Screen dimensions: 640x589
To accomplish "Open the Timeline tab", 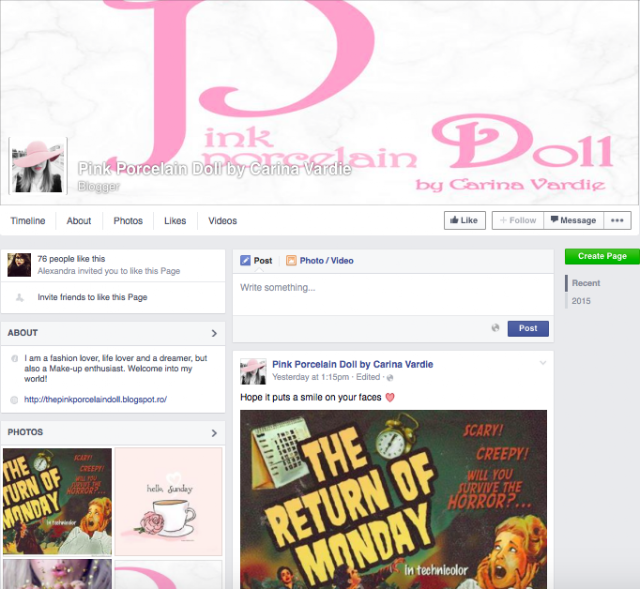I will point(28,221).
